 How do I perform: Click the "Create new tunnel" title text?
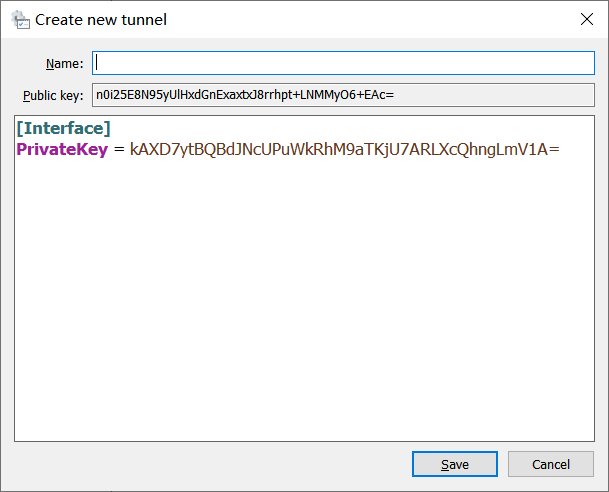pyautogui.click(x=101, y=19)
